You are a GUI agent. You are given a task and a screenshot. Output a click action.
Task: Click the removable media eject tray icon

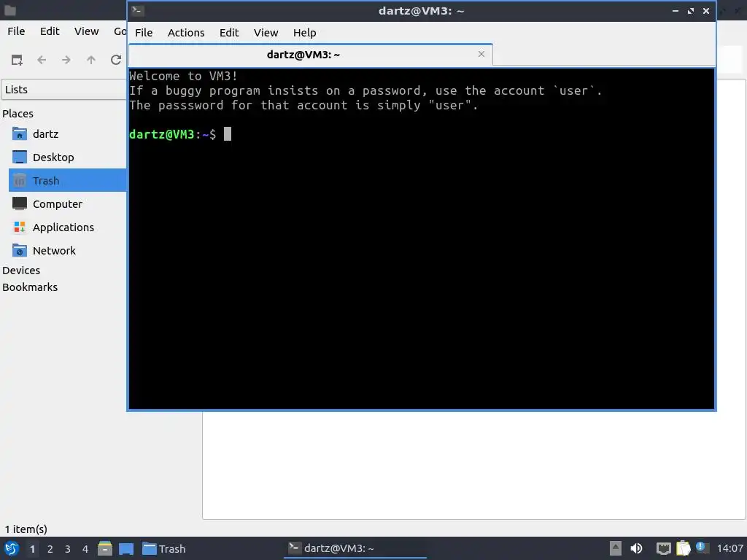[615, 548]
